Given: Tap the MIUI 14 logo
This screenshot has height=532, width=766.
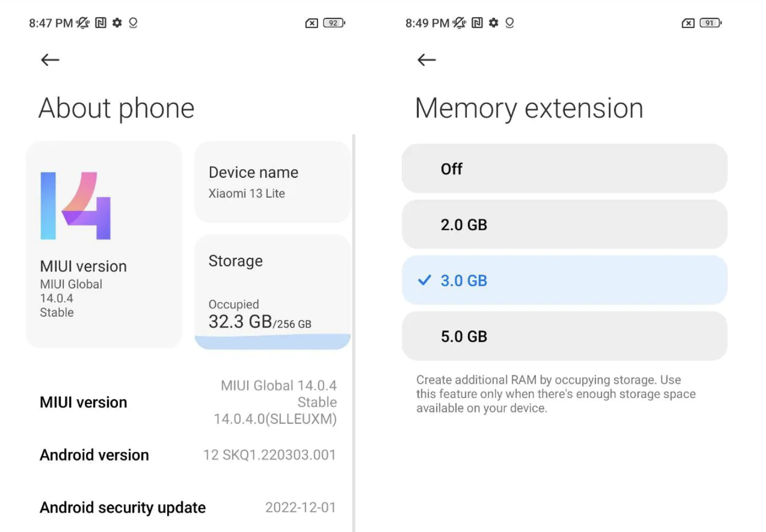Looking at the screenshot, I should point(76,206).
